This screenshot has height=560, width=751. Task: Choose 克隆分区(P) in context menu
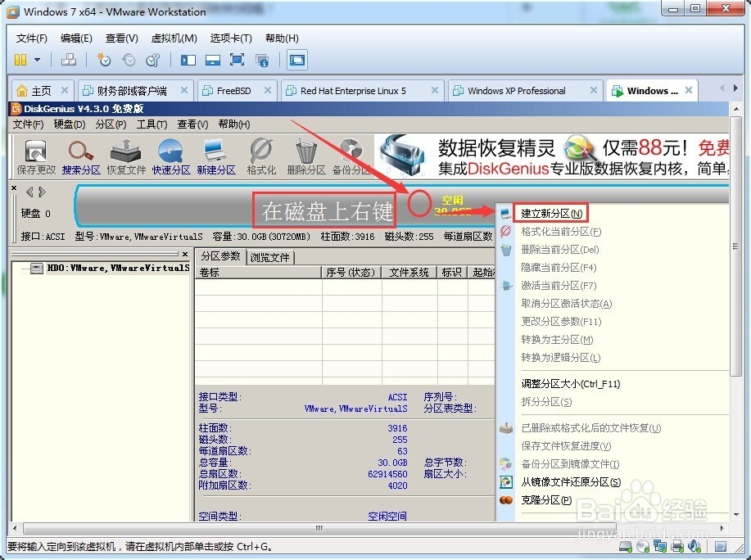pyautogui.click(x=546, y=500)
